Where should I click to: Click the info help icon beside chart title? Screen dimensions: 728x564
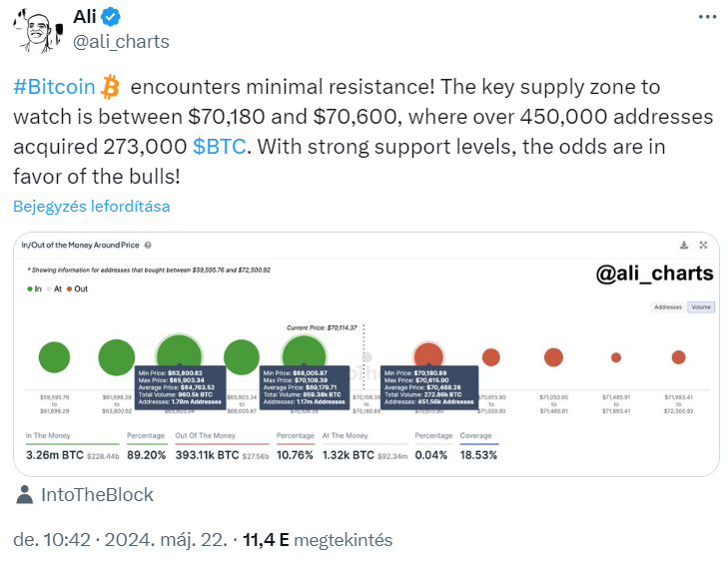[148, 246]
